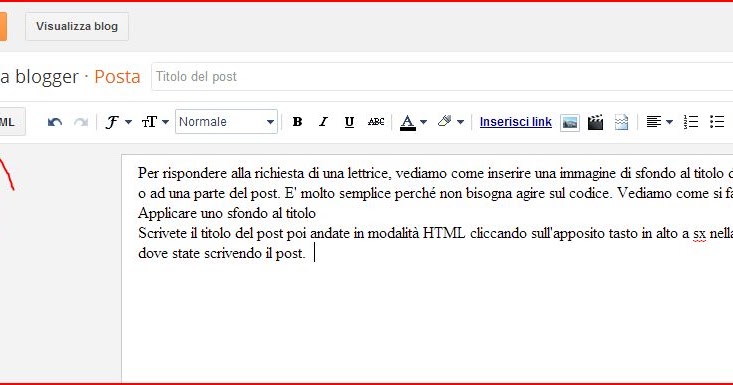Click the greyed Redo arrow icon
Viewport: 733px width, 385px height.
(x=81, y=122)
